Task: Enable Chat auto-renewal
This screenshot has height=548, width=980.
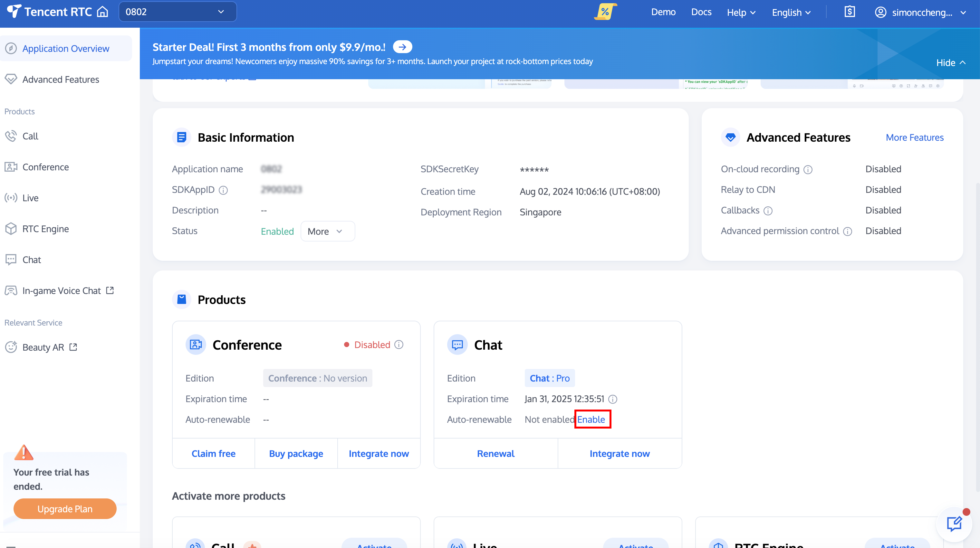Action: point(591,420)
